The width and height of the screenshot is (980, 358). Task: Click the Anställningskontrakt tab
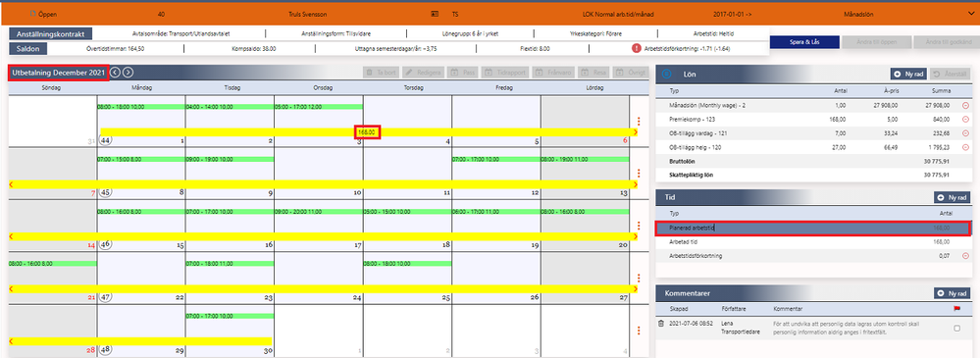click(51, 33)
